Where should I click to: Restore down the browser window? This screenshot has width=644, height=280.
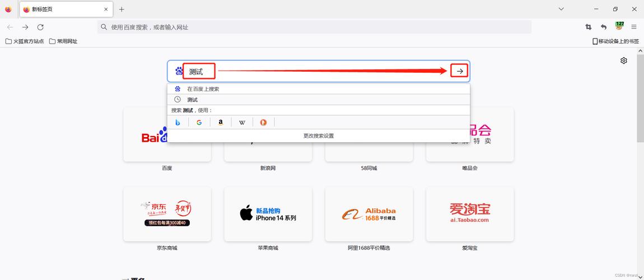pyautogui.click(x=615, y=9)
